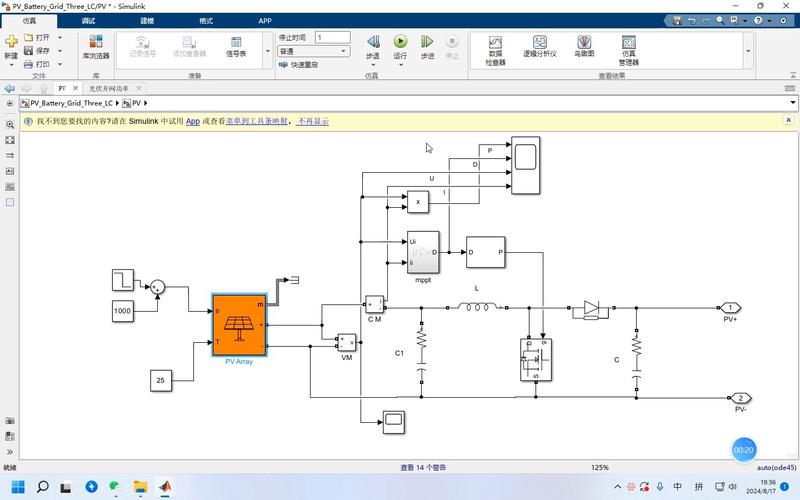Open the Windows Start menu
The height and width of the screenshot is (500, 800).
(x=14, y=487)
